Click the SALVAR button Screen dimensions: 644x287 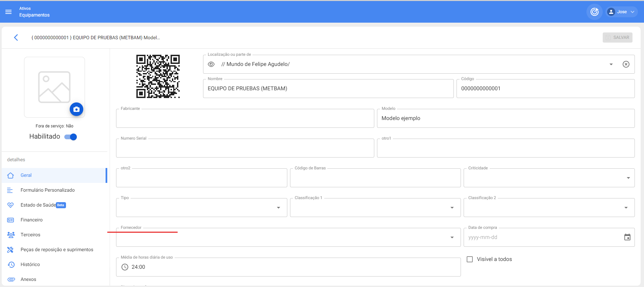617,38
